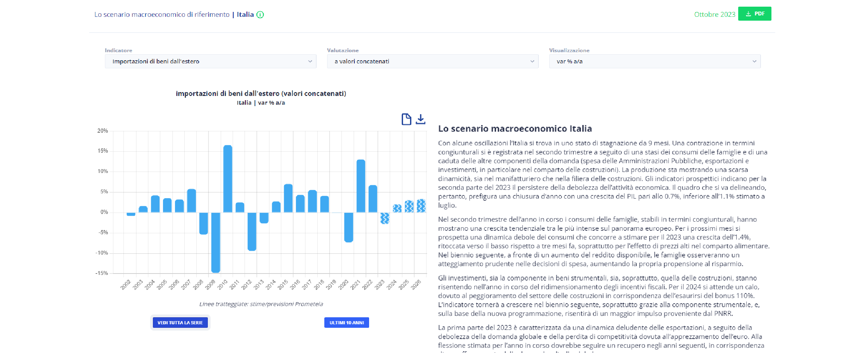Expand the chevron on the Indicatore selector
The width and height of the screenshot is (868, 353).
point(310,61)
